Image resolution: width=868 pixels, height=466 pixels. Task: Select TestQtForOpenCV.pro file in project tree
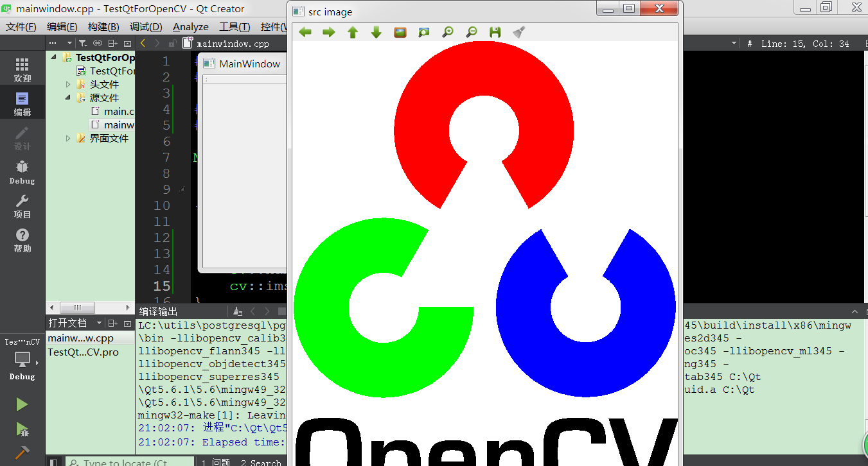105,71
